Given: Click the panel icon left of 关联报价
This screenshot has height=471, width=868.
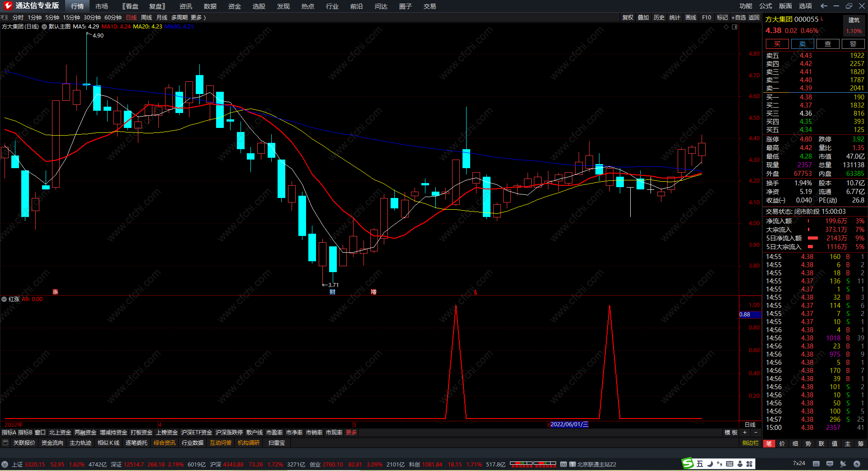Looking at the screenshot, I should tap(5, 443).
